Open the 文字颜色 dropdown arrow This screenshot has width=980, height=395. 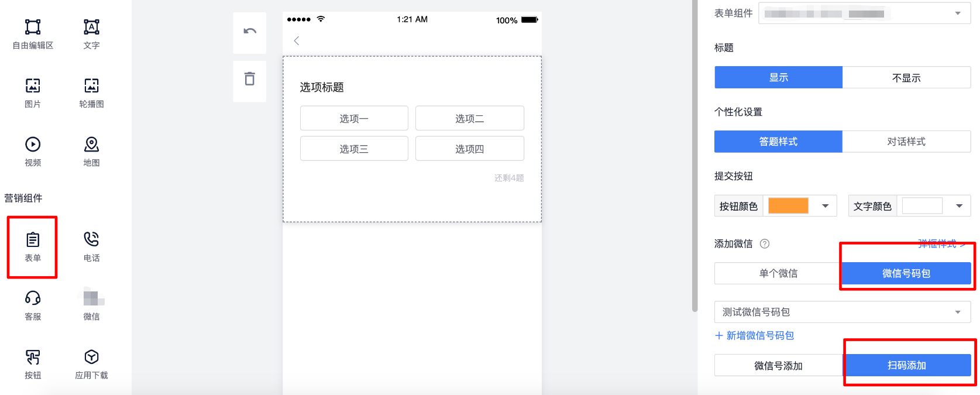tap(960, 206)
